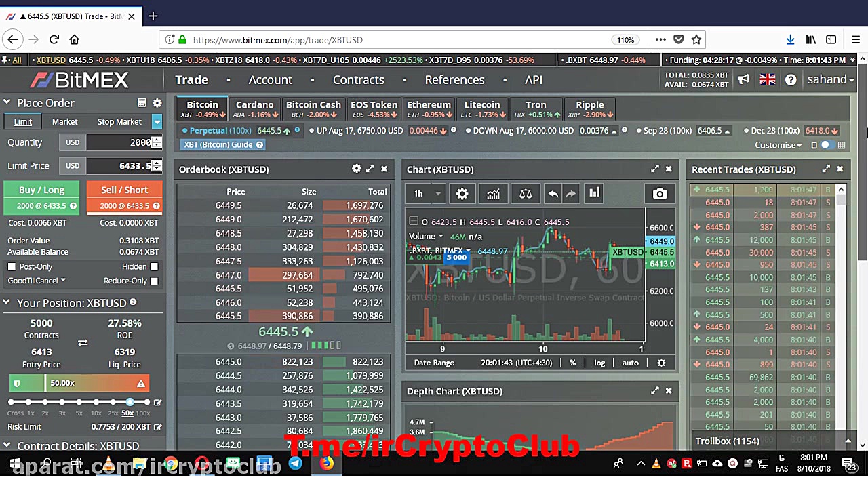Collapse Place Order section
The width and height of the screenshot is (868, 488).
tap(7, 103)
